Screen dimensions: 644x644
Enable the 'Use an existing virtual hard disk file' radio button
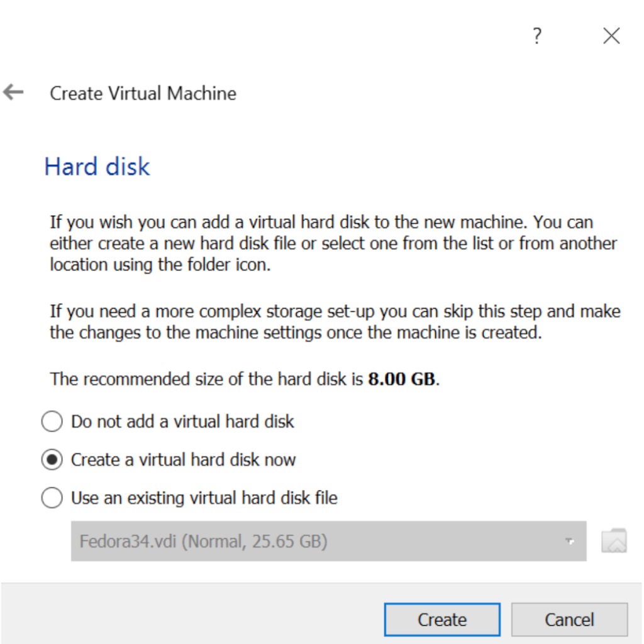pyautogui.click(x=52, y=498)
